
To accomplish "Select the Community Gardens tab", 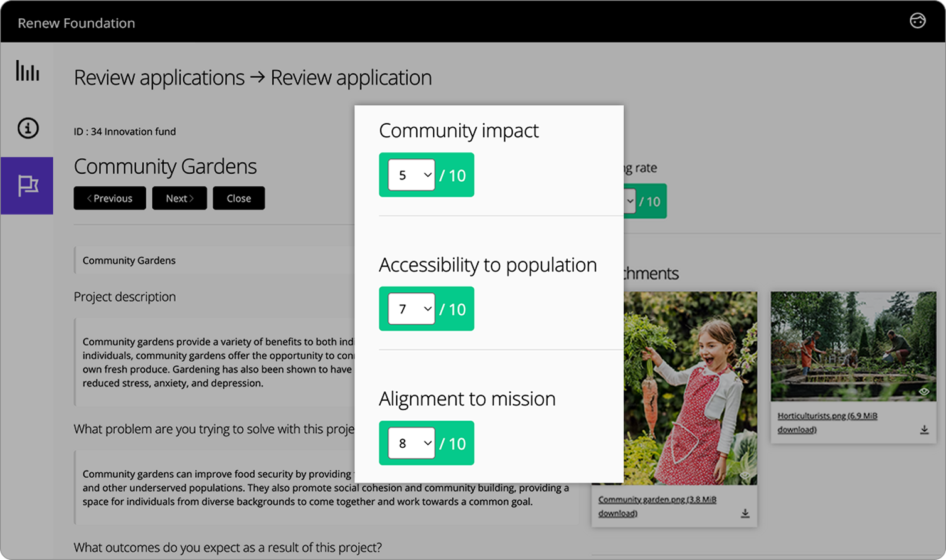I will [129, 260].
